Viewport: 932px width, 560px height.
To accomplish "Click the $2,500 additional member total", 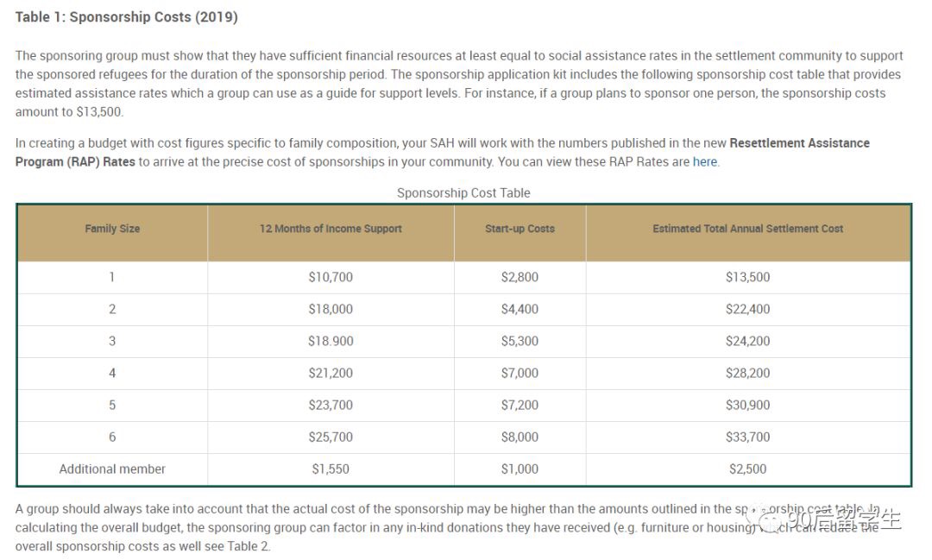I will [747, 469].
